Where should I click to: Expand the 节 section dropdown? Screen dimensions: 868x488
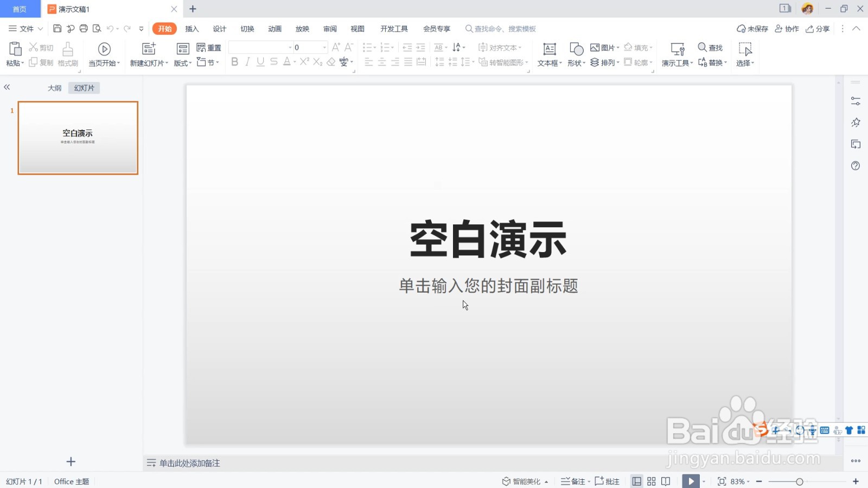point(208,62)
